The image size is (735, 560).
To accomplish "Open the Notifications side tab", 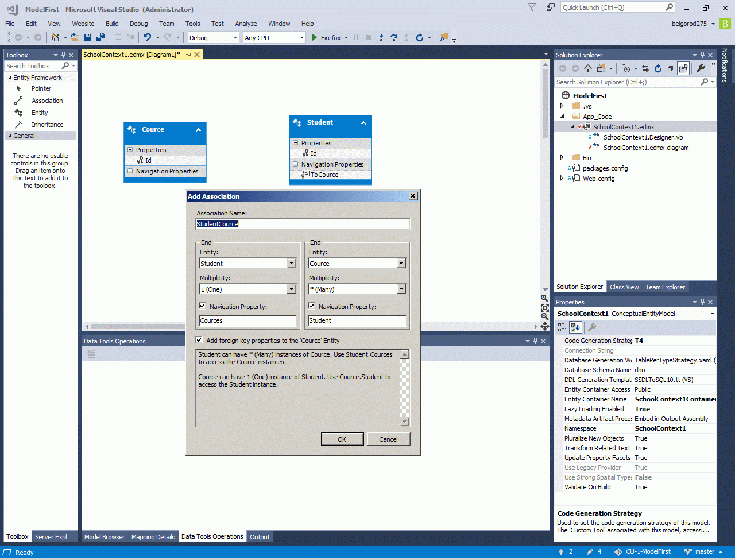I will (x=725, y=65).
